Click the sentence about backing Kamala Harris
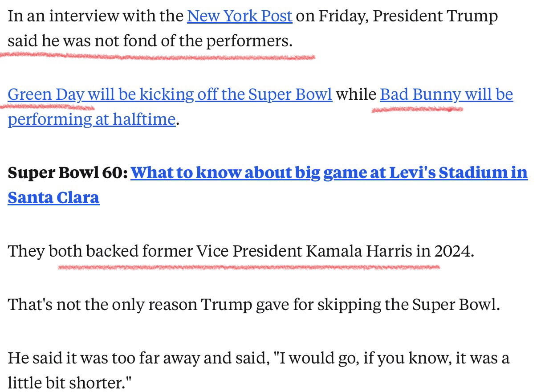 click(x=240, y=251)
